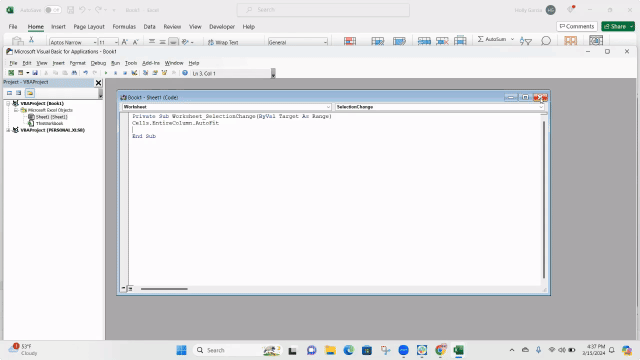Toggle Design Mode in the VBA toolbar
Image resolution: width=640 pixels, height=360 pixels.
[134, 73]
